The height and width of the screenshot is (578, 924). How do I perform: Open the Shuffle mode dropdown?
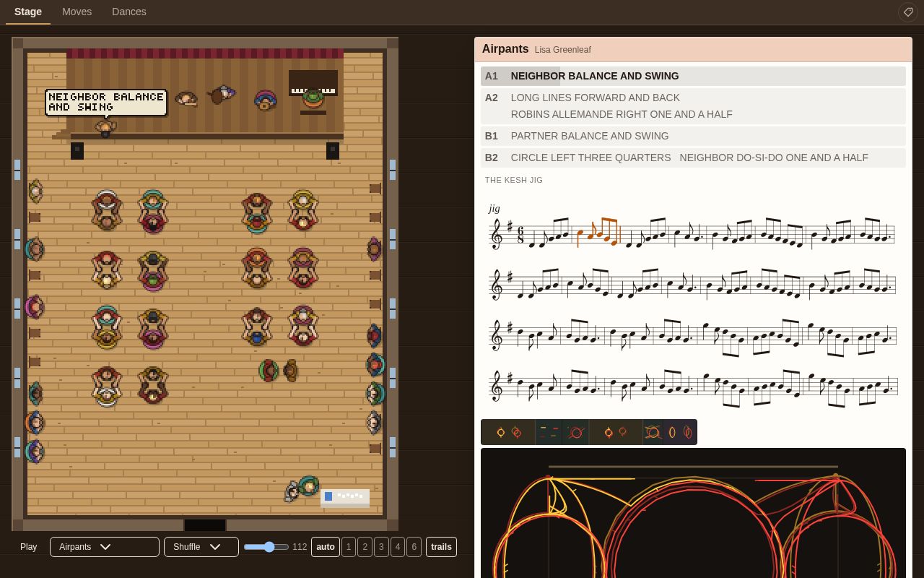click(201, 547)
